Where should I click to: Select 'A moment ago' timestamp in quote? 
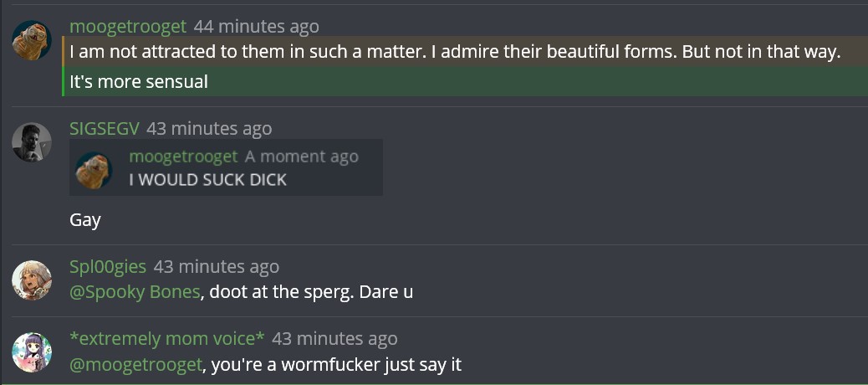(x=302, y=157)
